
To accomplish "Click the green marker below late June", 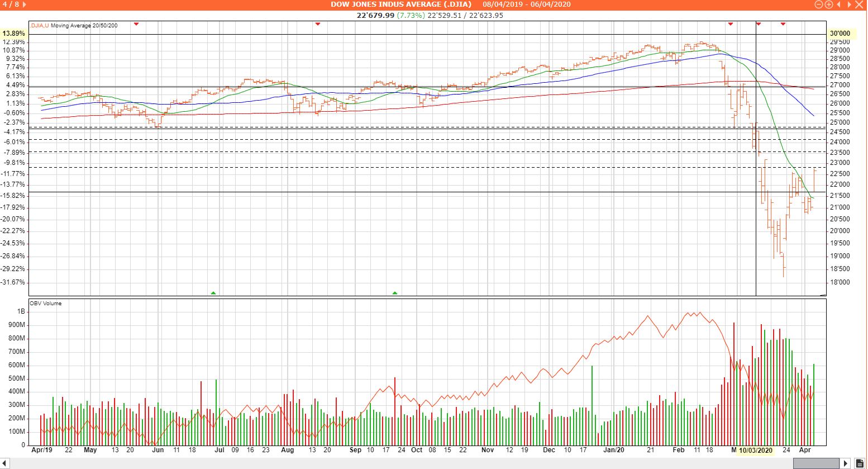I will point(213,293).
